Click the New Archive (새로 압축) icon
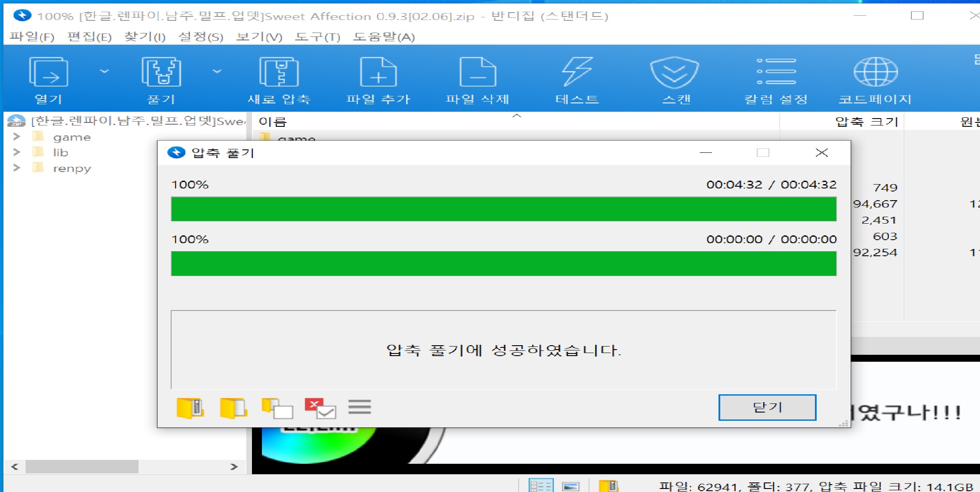Image resolution: width=980 pixels, height=492 pixels. tap(279, 72)
